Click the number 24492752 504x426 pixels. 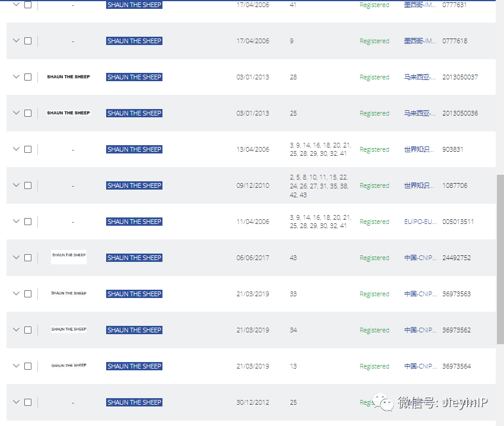coord(457,258)
